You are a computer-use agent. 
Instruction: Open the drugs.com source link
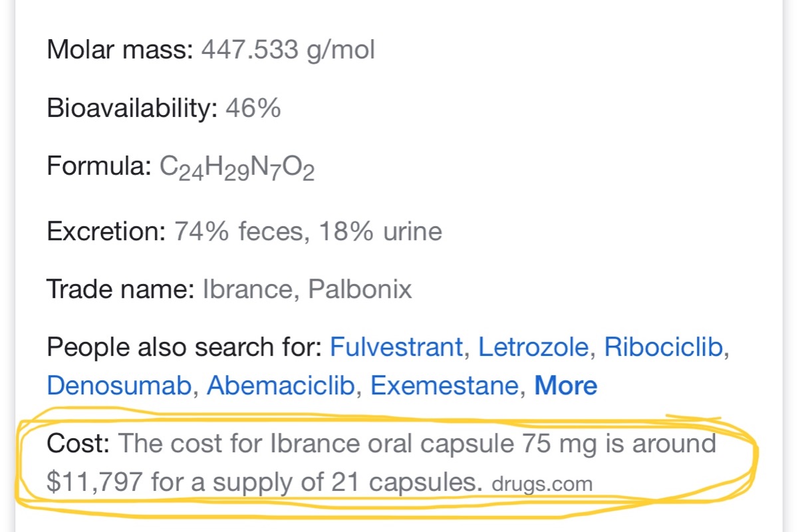point(542,484)
